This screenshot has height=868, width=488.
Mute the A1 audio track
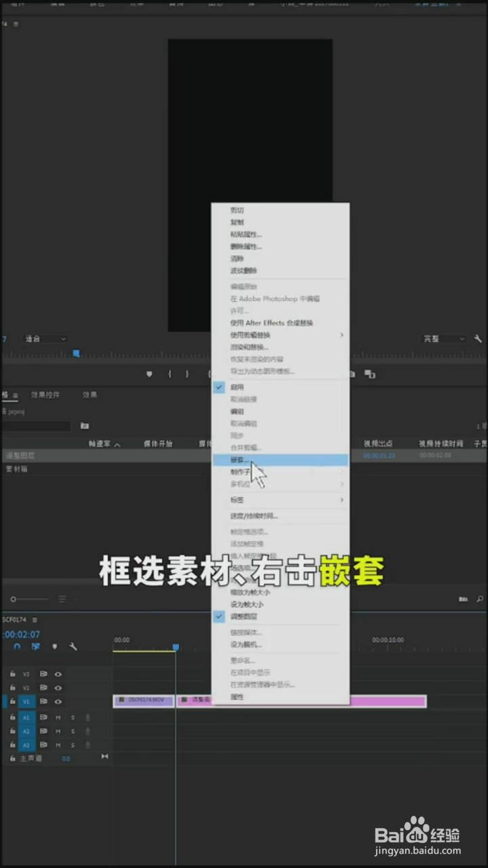(58, 717)
